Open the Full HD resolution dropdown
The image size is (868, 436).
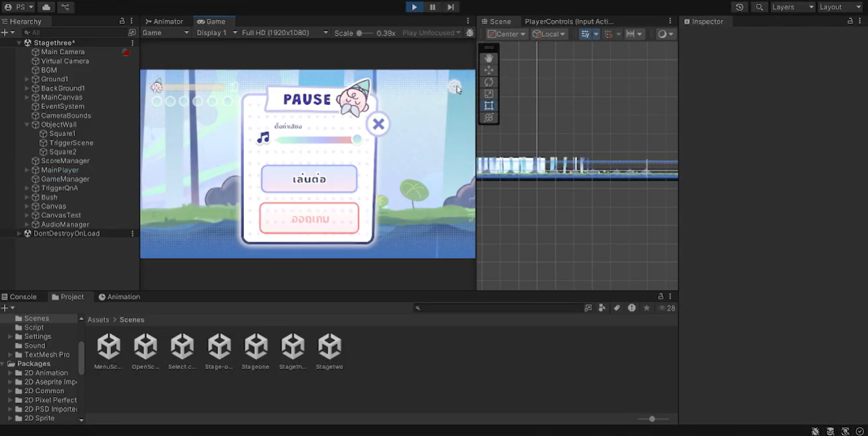pyautogui.click(x=285, y=33)
